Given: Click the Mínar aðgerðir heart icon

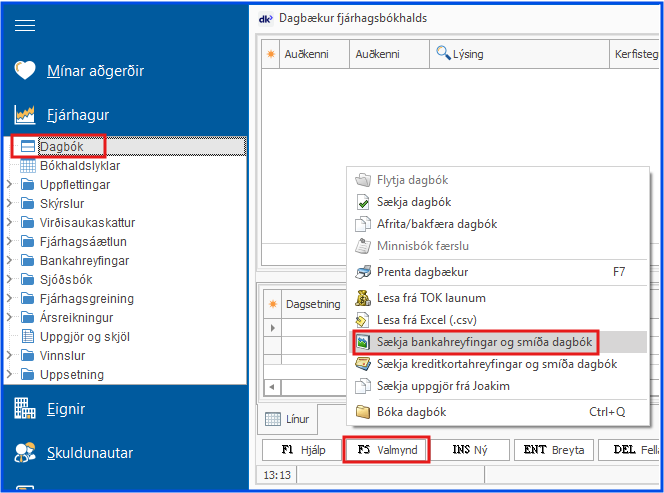Looking at the screenshot, I should (x=25, y=70).
